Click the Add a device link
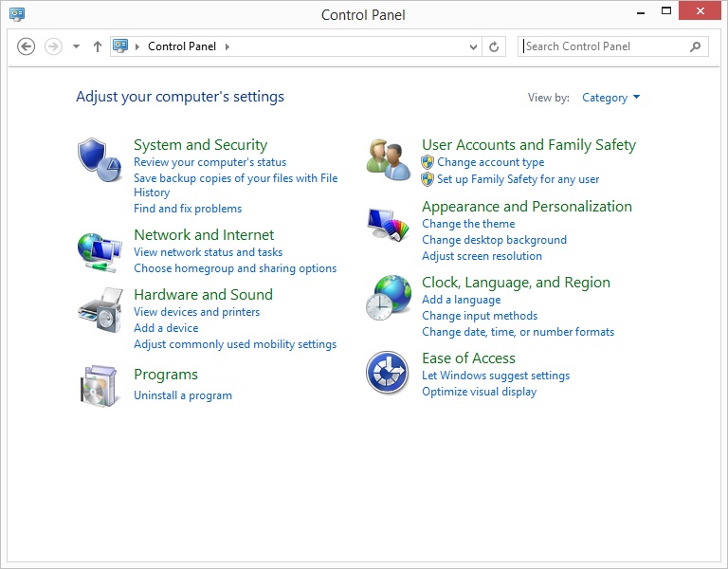The height and width of the screenshot is (569, 728). point(166,328)
